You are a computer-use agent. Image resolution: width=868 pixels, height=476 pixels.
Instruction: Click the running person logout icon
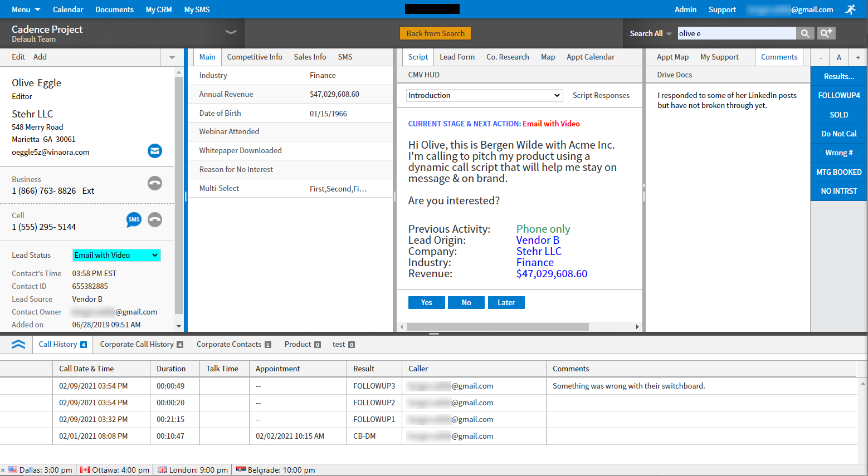[850, 9]
